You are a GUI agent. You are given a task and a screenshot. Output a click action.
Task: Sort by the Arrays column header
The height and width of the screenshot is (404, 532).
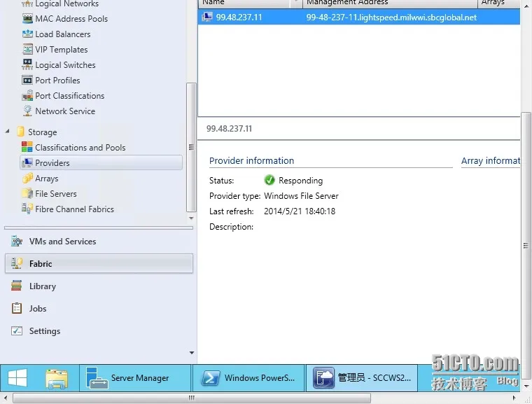pos(499,3)
